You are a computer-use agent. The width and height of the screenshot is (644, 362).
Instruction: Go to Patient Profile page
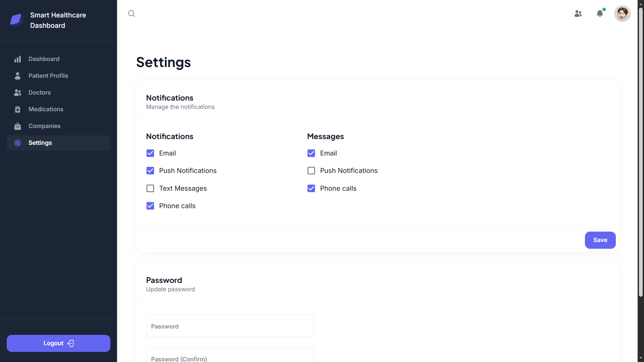(58, 76)
